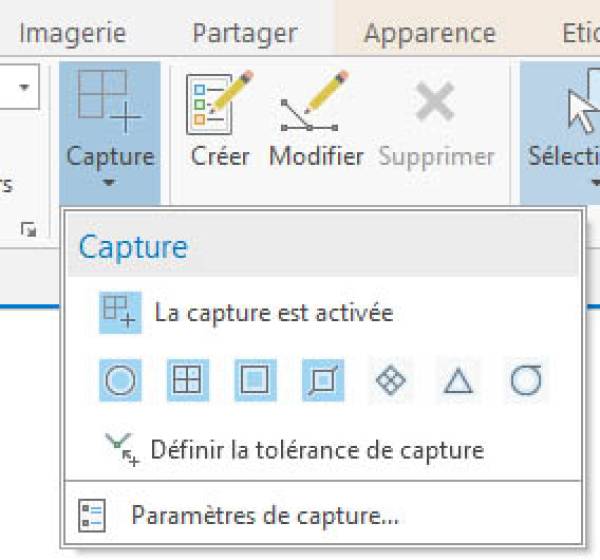Toggle the midpoint snapping triangle icon
The image size is (600, 560).
coord(458,381)
